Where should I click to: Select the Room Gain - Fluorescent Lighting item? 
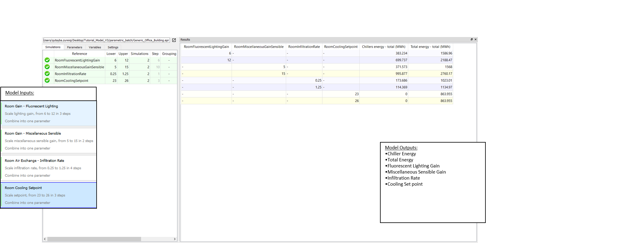pyautogui.click(x=49, y=113)
